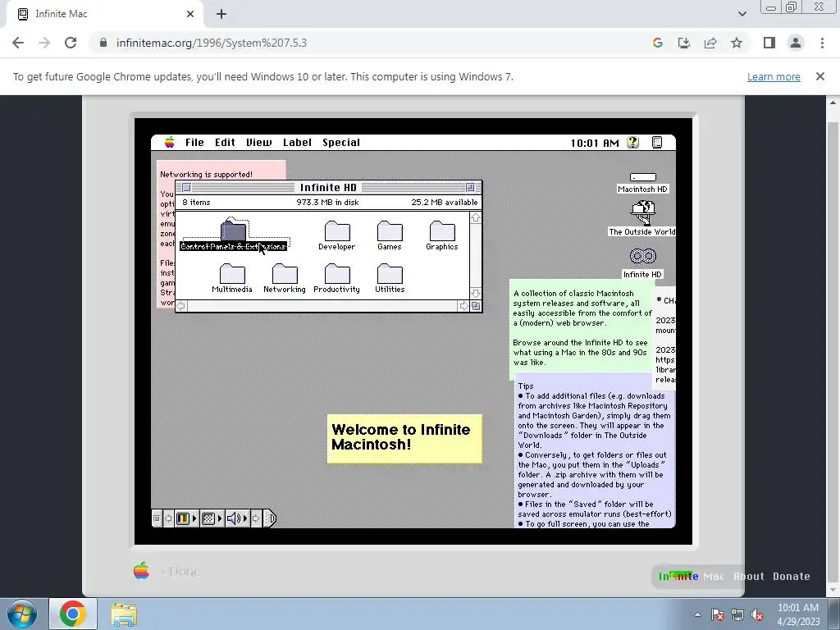Screen dimensions: 840x630
Task: Click the share this page icon
Action: (x=710, y=43)
